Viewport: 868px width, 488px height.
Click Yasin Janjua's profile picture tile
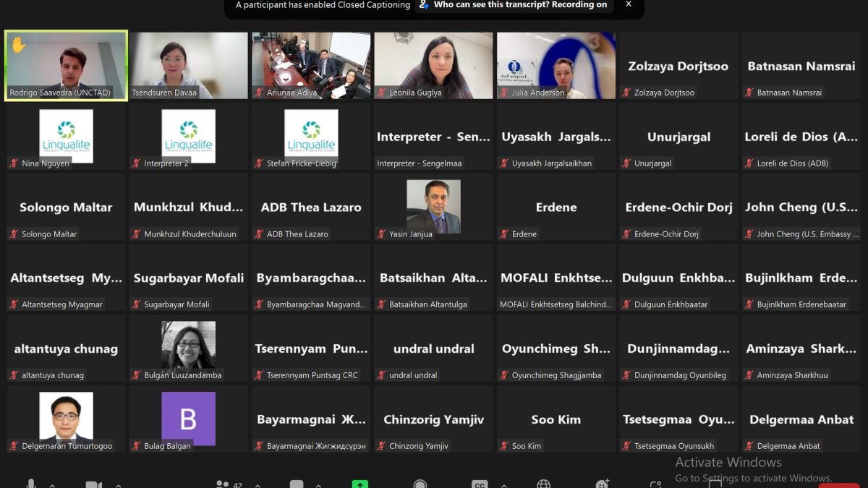click(x=433, y=206)
